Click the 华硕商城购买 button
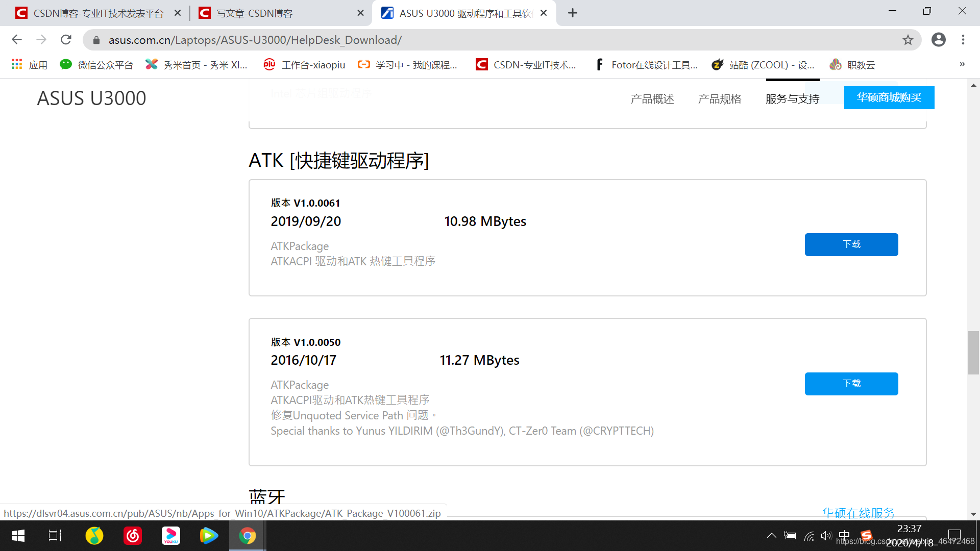 [889, 97]
